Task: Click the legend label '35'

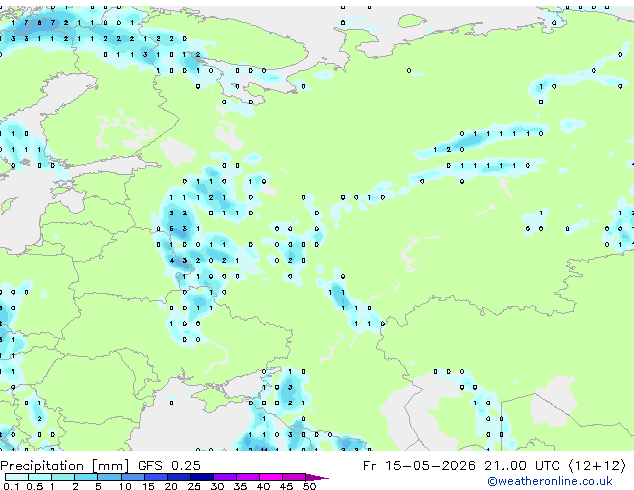Action: point(241,486)
